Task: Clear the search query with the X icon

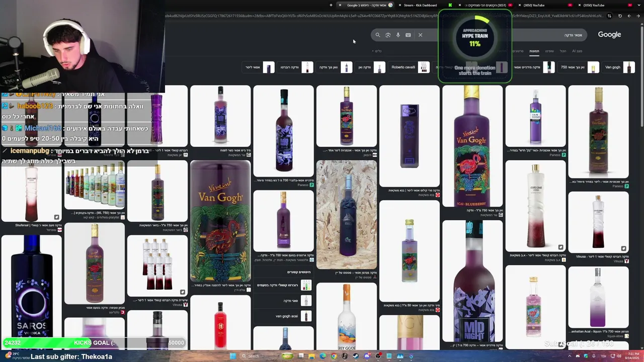Action: pyautogui.click(x=420, y=35)
